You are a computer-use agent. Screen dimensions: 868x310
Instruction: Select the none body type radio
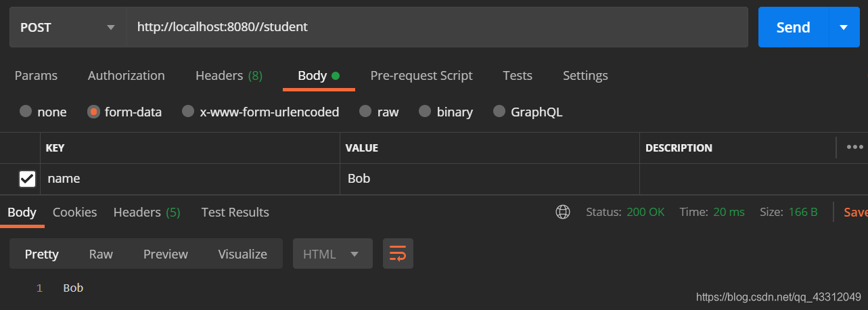coord(26,112)
